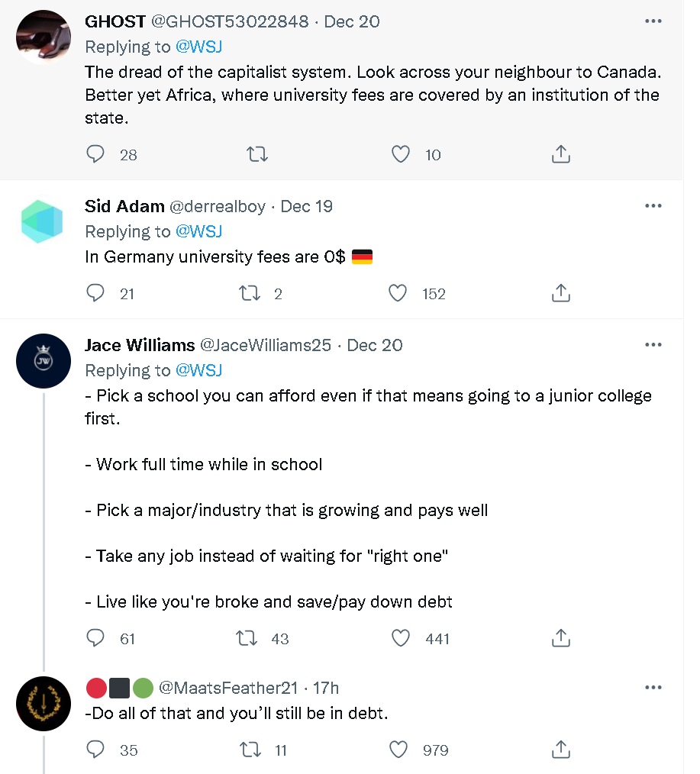Open more options on MaatsFeather21's tweet
700x774 pixels.
click(653, 688)
